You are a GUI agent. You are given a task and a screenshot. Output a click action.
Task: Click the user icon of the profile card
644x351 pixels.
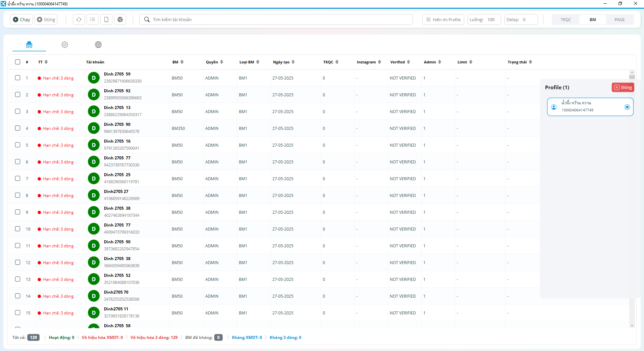click(x=554, y=107)
